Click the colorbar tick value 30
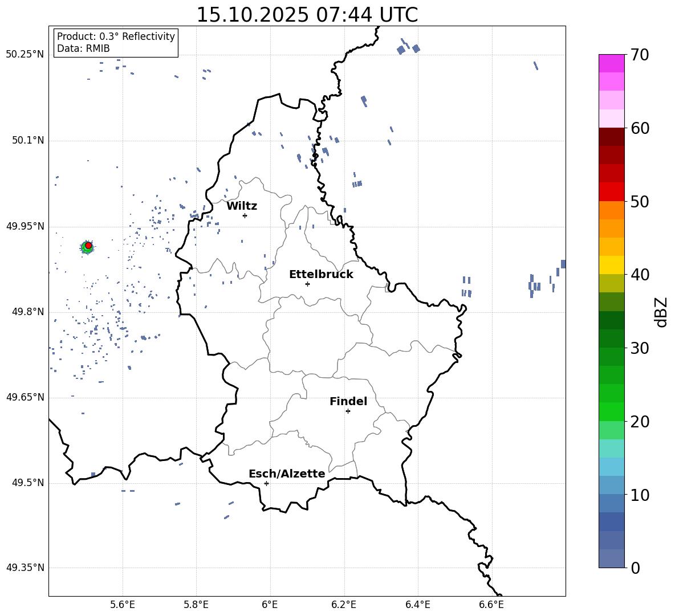 click(640, 348)
